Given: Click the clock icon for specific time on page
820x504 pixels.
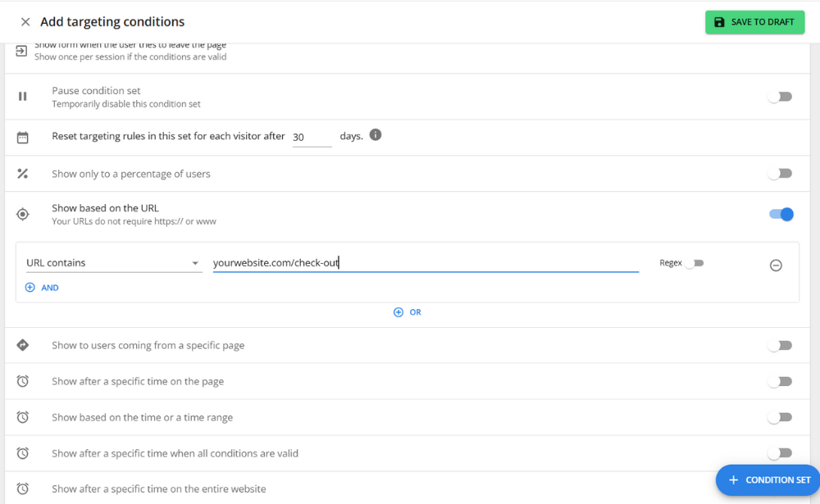Looking at the screenshot, I should (23, 381).
